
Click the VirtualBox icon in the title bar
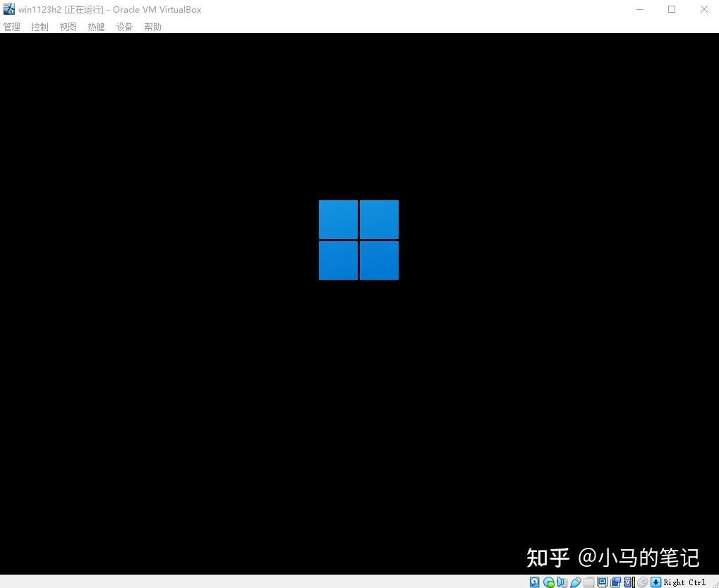[8, 9]
